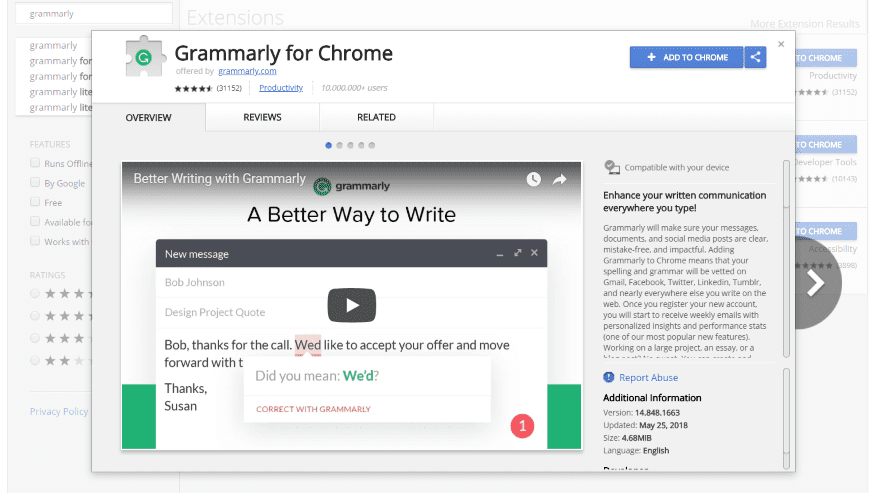
Task: Click More Extension Results link
Action: click(x=804, y=24)
